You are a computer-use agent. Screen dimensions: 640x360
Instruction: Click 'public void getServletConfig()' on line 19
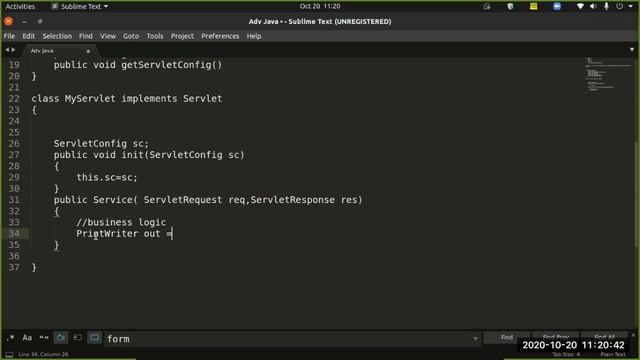(x=138, y=65)
